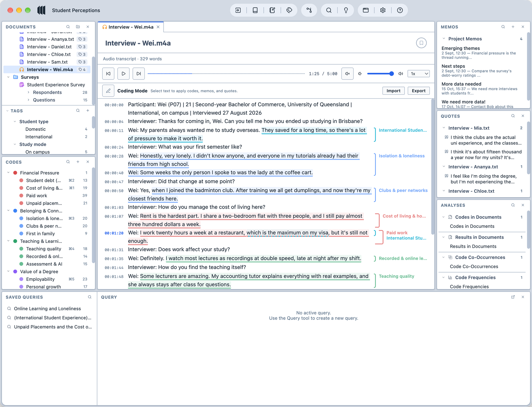This screenshot has width=532, height=407.
Task: Close the Interview - Wei.m4a tab
Action: 158,27
